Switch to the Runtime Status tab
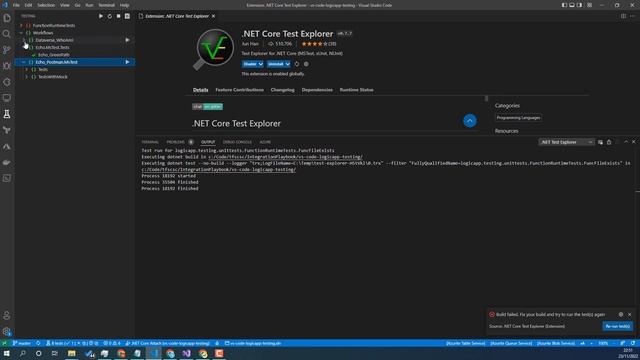Screen dimensions: 640x360 tap(356, 90)
